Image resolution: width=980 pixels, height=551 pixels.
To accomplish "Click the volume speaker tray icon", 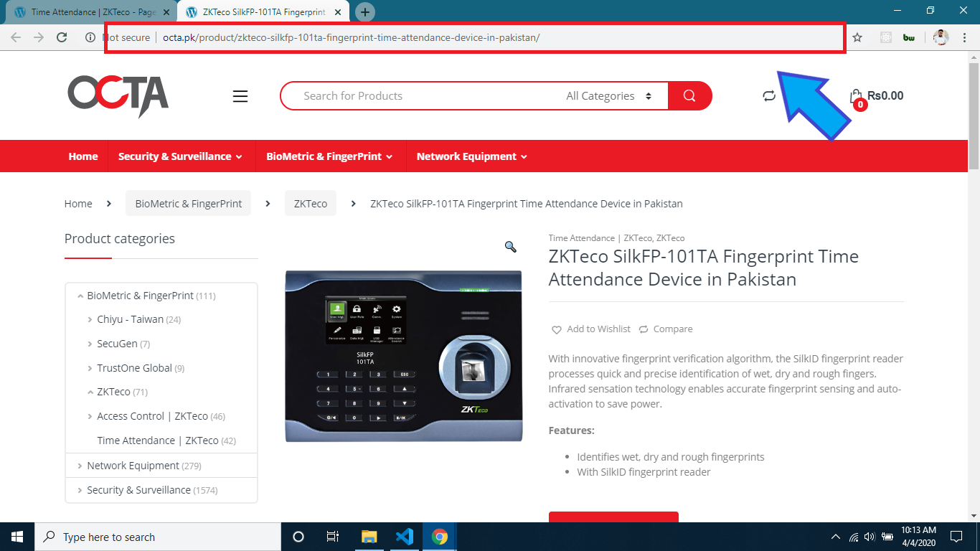I will click(x=870, y=537).
